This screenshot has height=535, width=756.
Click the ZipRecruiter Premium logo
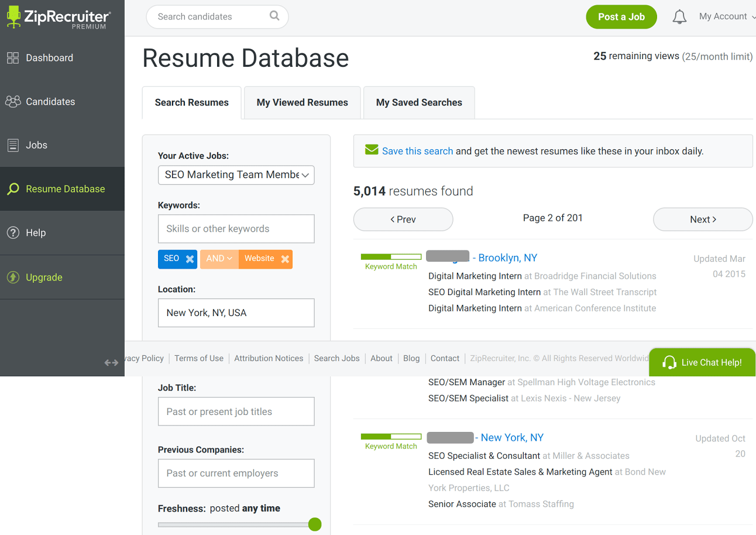click(x=57, y=18)
